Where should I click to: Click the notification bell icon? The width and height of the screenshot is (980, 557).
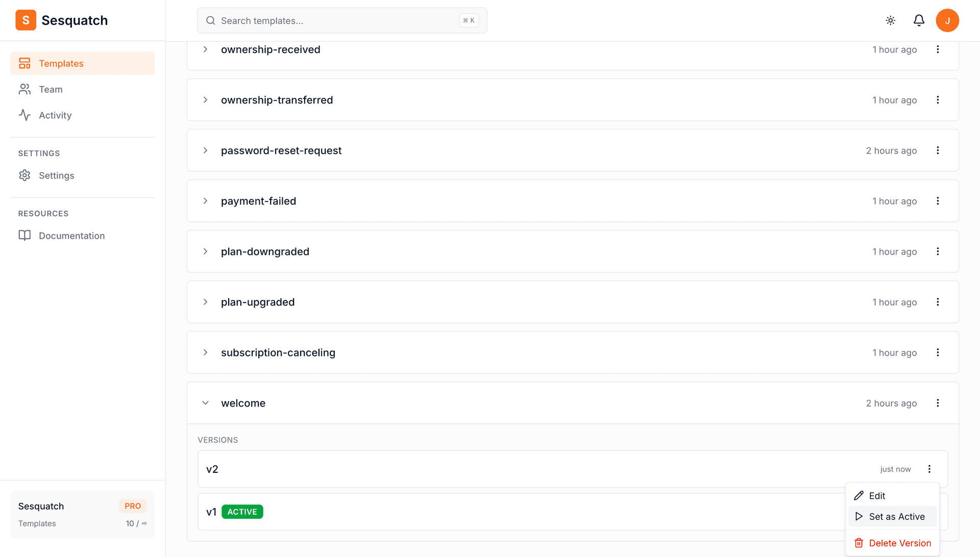tap(919, 20)
